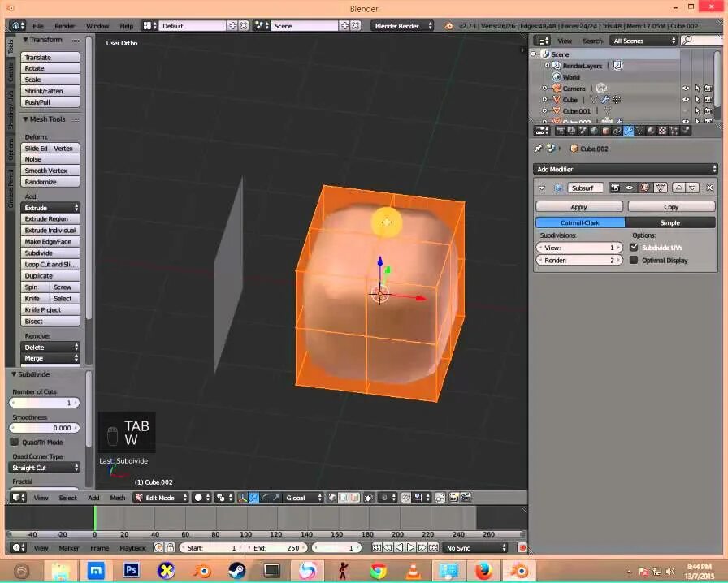Image resolution: width=728 pixels, height=583 pixels.
Task: Click the Blender info editor icon at the top left
Action: [18, 25]
